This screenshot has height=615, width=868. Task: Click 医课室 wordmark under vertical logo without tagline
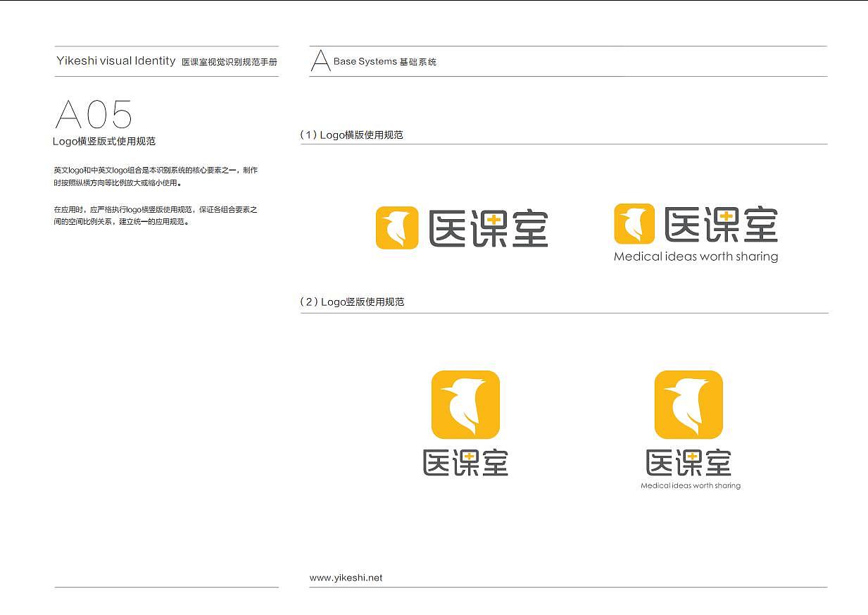465,462
